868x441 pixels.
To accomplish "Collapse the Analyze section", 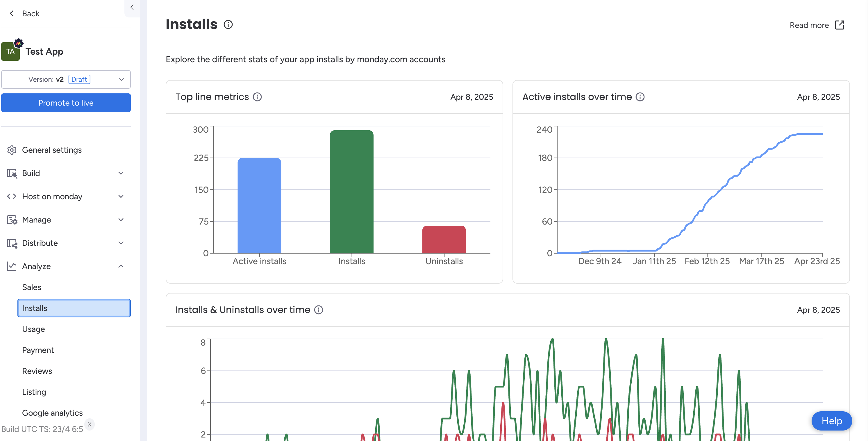I will tap(121, 266).
